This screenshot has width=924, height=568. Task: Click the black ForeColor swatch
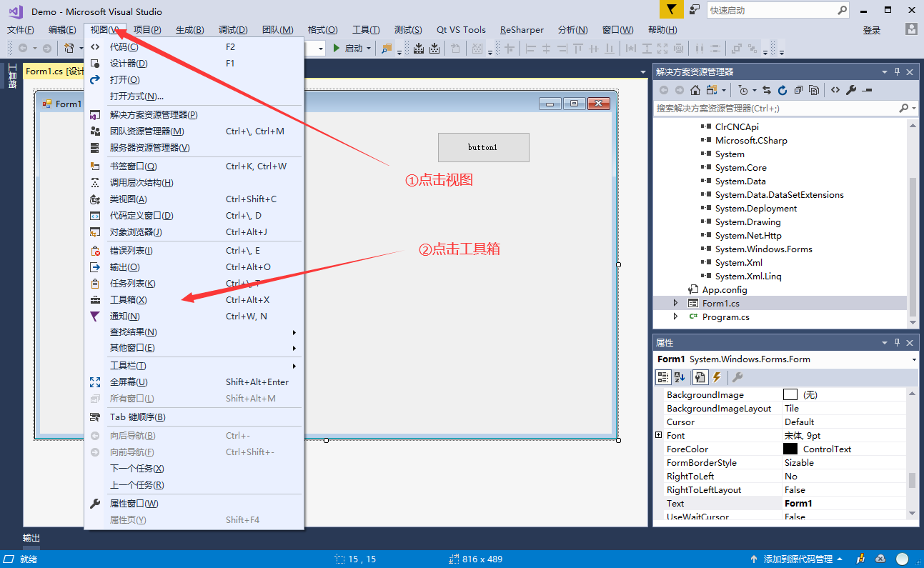[x=790, y=449]
